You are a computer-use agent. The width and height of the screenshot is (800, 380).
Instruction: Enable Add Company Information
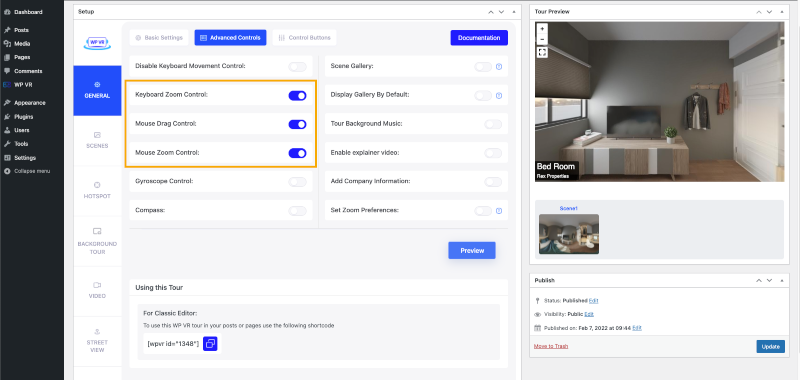point(493,182)
